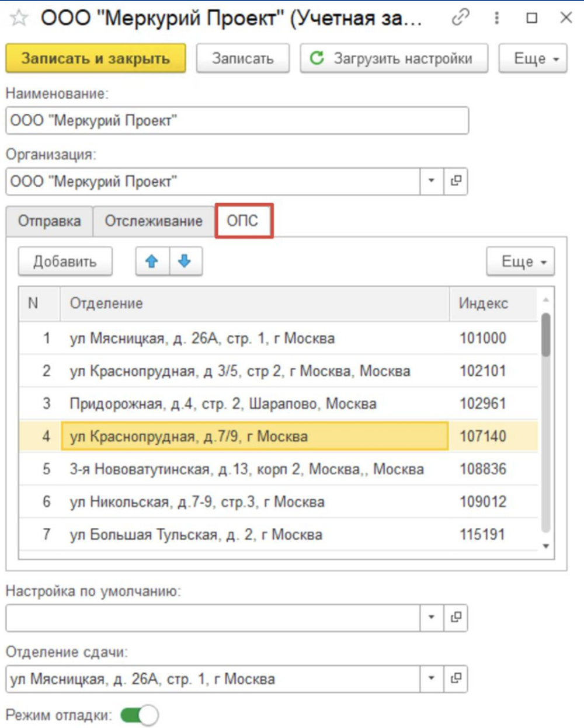
Task: Open the Еще menu in top toolbar
Action: (532, 58)
